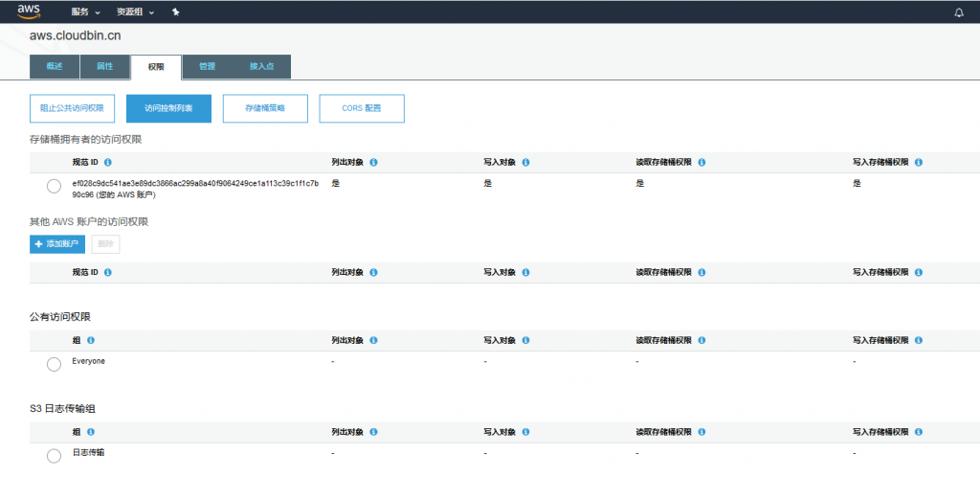
Task: Click the 日志传输 group label
Action: [88, 453]
